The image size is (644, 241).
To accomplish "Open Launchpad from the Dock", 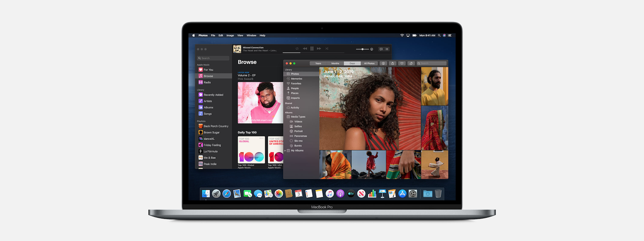I will pyautogui.click(x=216, y=194).
